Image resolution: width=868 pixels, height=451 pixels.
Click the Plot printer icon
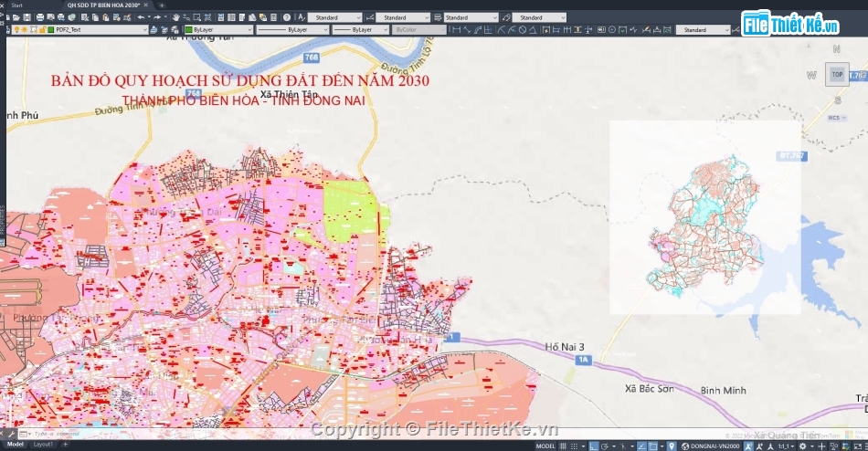[40, 17]
